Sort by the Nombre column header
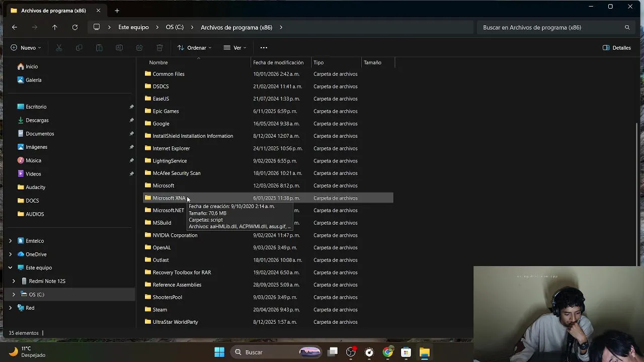The width and height of the screenshot is (644, 362). (158, 62)
